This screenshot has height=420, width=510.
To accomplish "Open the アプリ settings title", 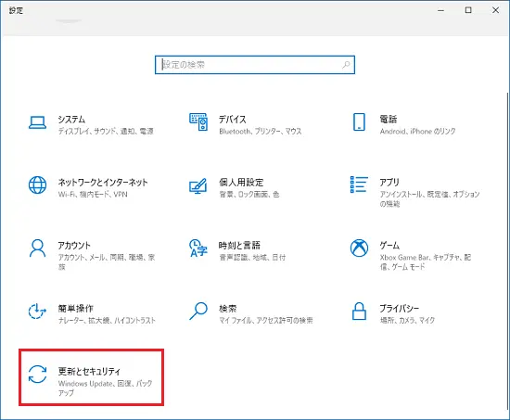I will click(389, 182).
